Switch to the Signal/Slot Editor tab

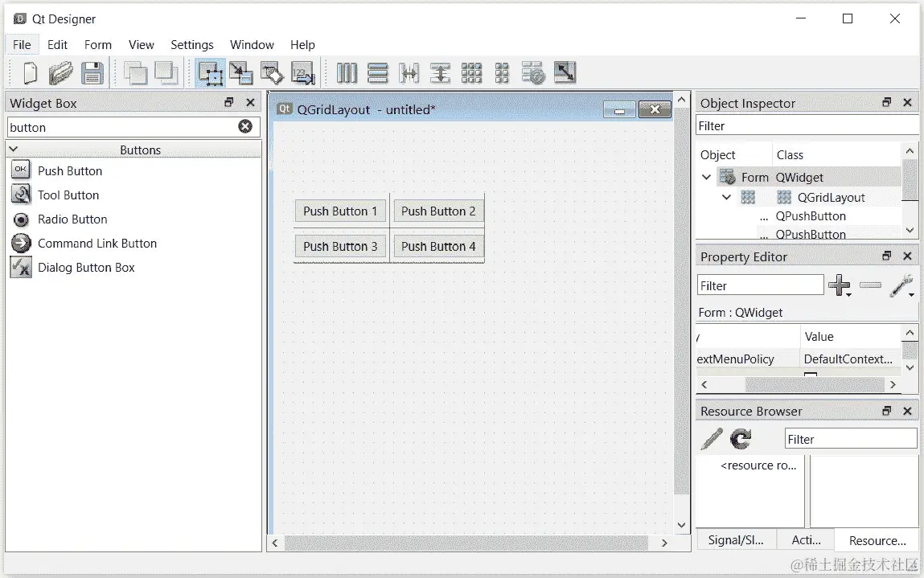[736, 540]
